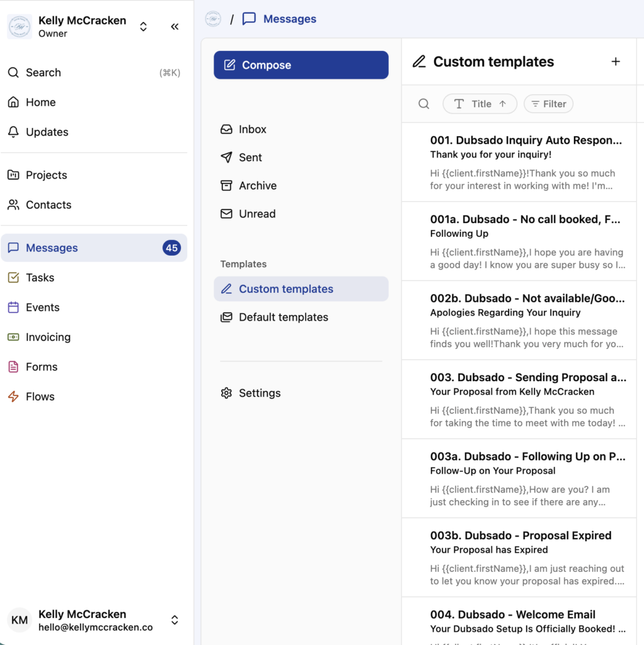Open the Filter dropdown
This screenshot has width=644, height=645.
[x=548, y=103]
